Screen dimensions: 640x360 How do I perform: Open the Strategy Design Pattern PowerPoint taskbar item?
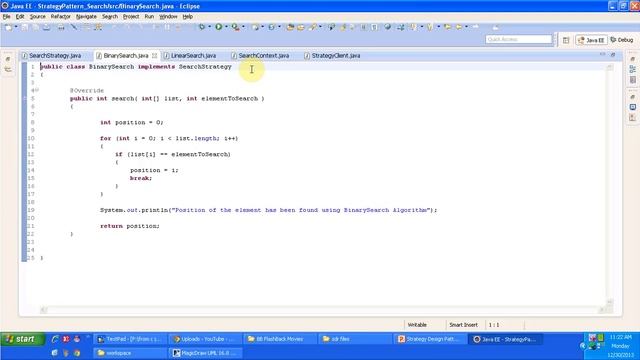tap(429, 339)
